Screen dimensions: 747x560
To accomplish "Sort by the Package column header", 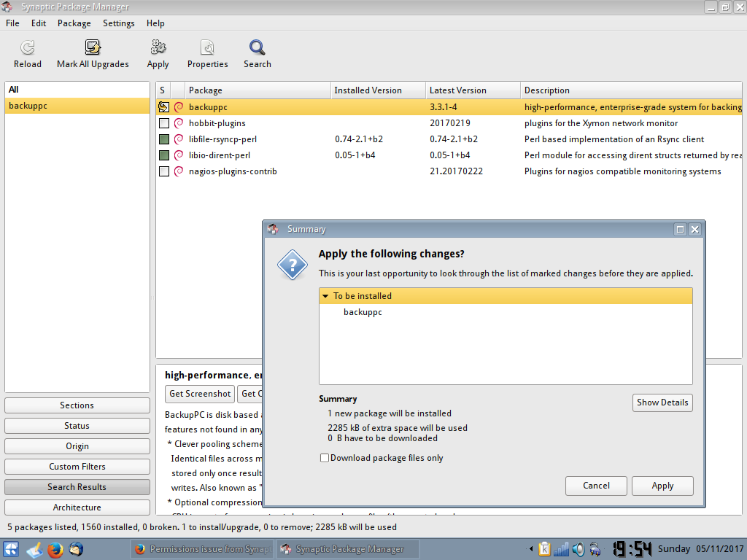I will 258,90.
